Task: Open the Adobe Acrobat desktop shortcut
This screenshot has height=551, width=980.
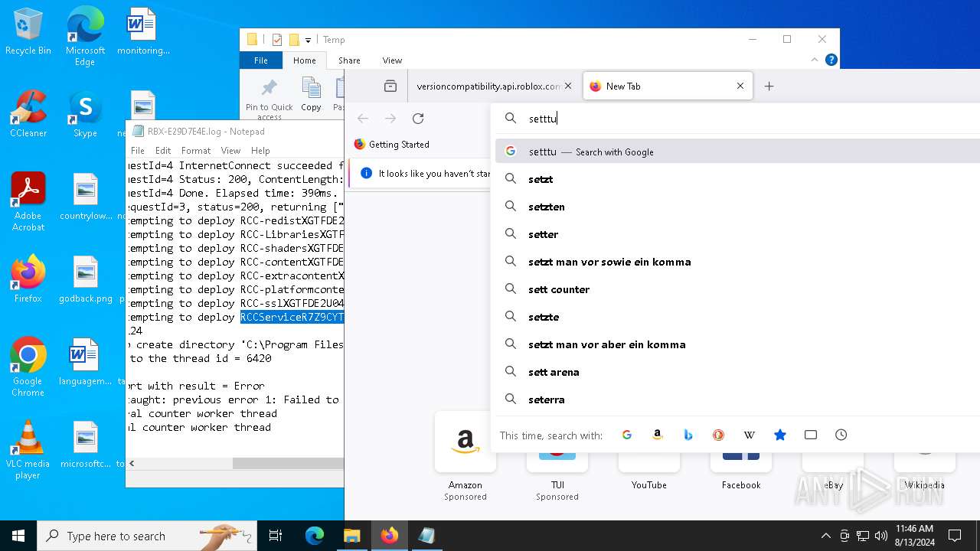Action: (x=28, y=201)
